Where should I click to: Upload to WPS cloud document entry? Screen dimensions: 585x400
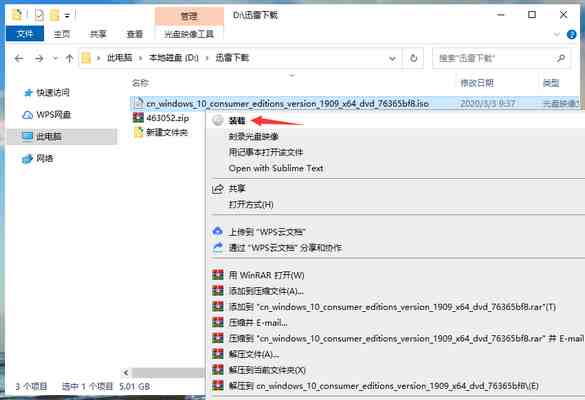tap(267, 232)
